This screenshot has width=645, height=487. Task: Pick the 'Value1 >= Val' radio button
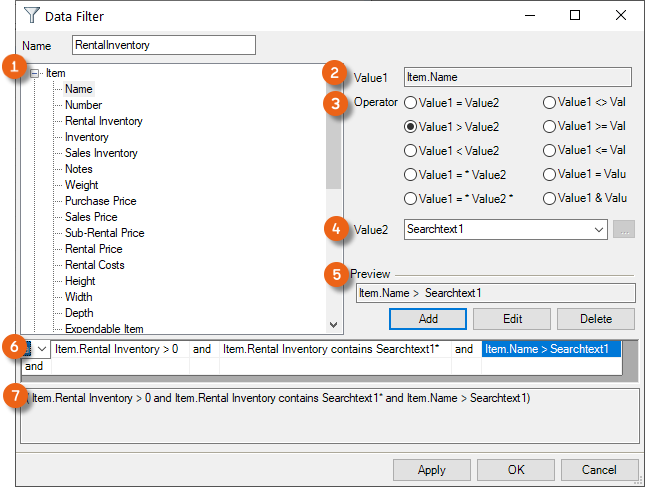coord(549,126)
